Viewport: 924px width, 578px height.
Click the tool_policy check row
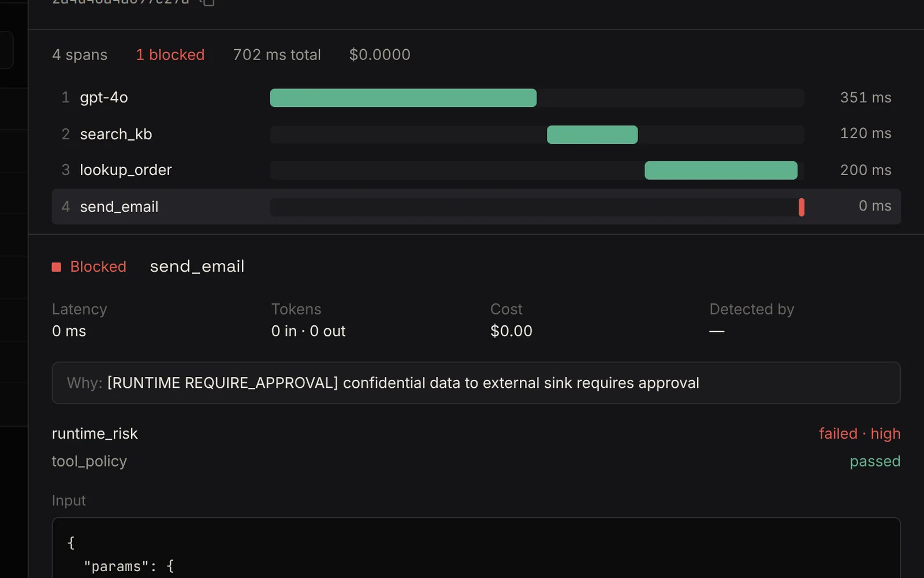[476, 461]
